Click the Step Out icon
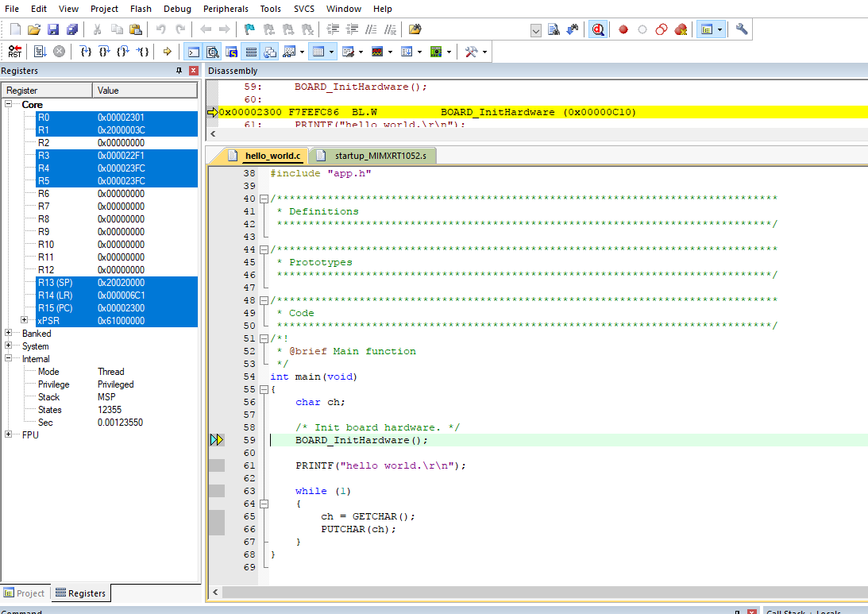The image size is (868, 614). click(x=124, y=52)
